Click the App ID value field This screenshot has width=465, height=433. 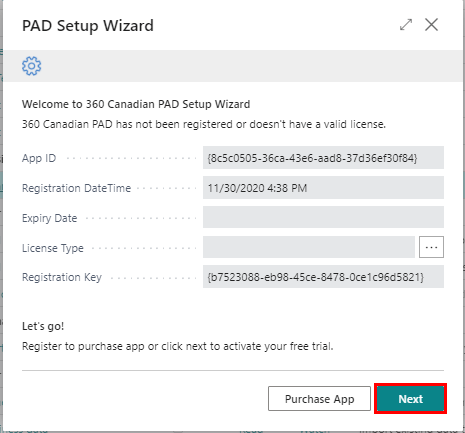(x=323, y=157)
